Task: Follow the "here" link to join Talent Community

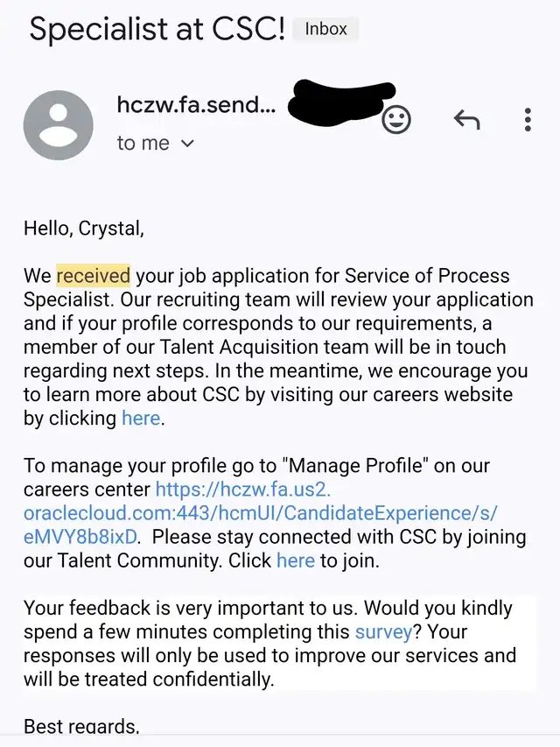Action: click(296, 560)
